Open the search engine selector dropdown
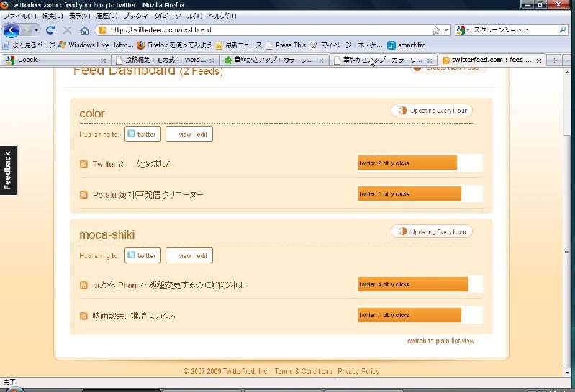 pos(463,30)
